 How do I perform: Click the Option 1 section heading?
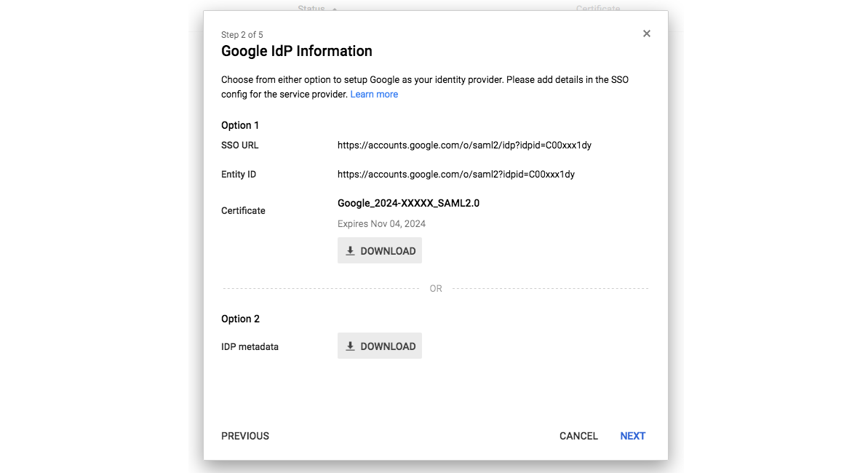pyautogui.click(x=240, y=124)
